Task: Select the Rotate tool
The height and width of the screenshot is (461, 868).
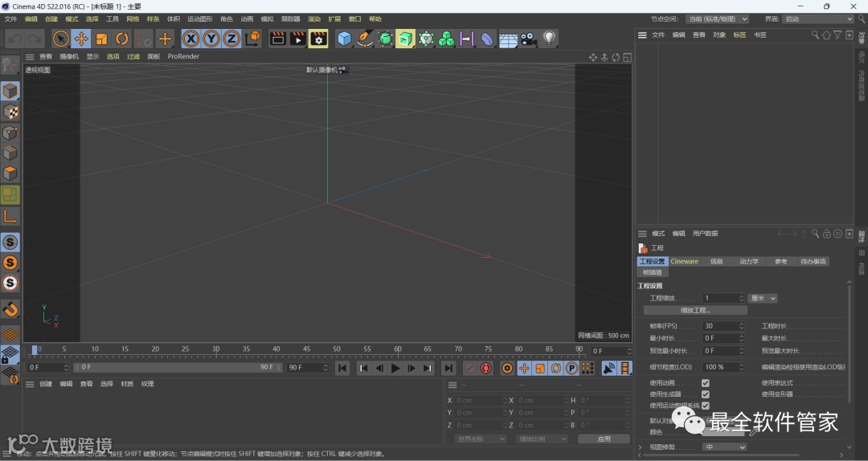Action: point(122,39)
